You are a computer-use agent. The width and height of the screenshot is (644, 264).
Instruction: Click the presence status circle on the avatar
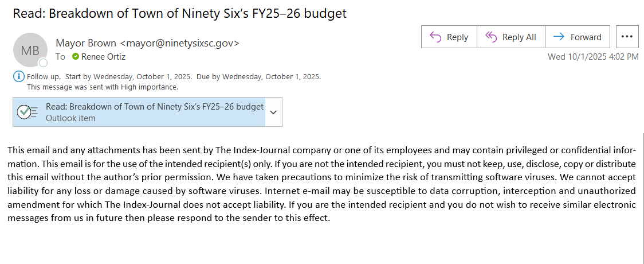pos(43,63)
